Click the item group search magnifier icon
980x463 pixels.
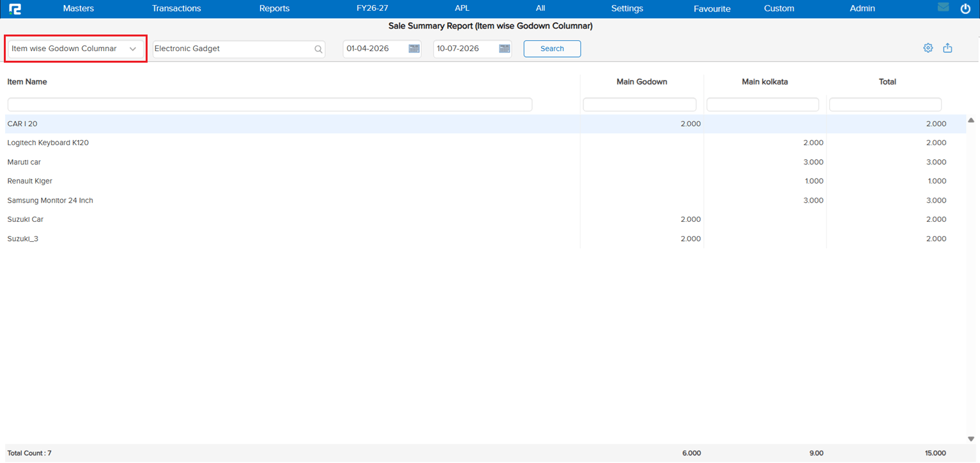(x=318, y=49)
